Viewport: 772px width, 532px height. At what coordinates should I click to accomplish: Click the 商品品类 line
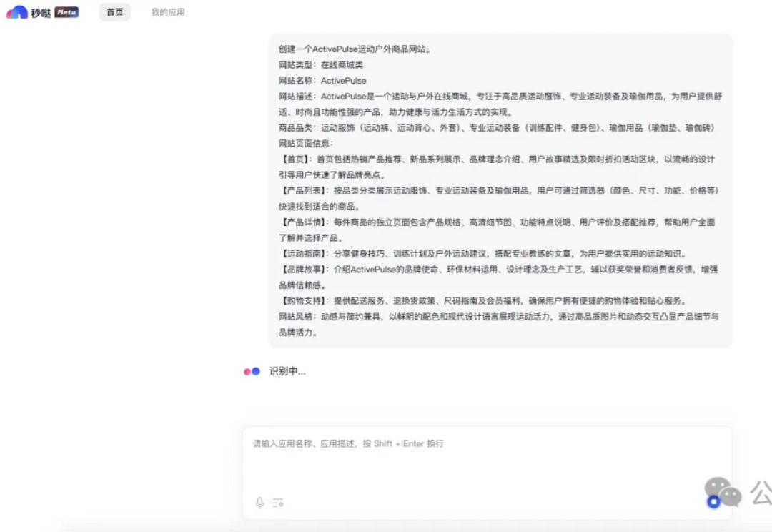(496, 127)
